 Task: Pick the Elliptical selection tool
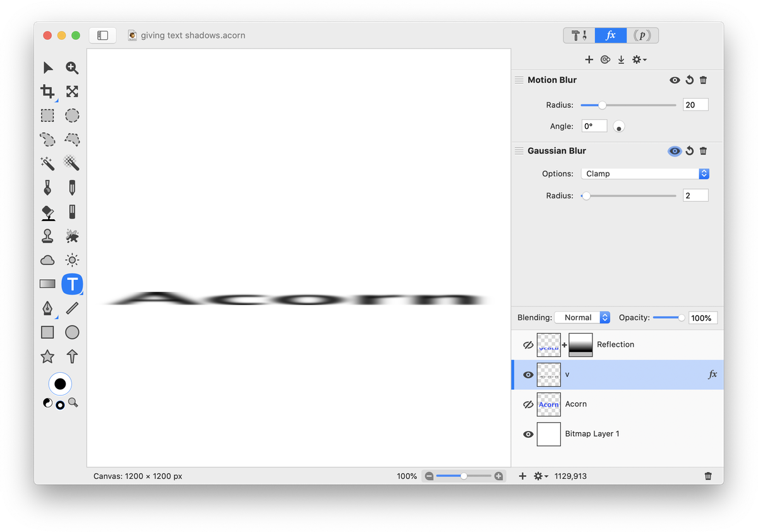pyautogui.click(x=72, y=116)
